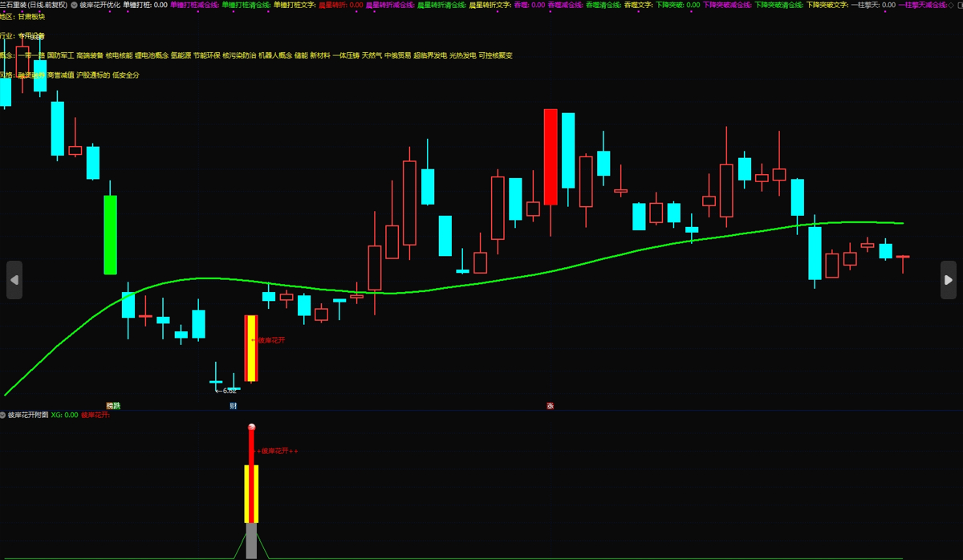Select the 吞噬: 0.00 label
963x560 pixels.
[530, 5]
